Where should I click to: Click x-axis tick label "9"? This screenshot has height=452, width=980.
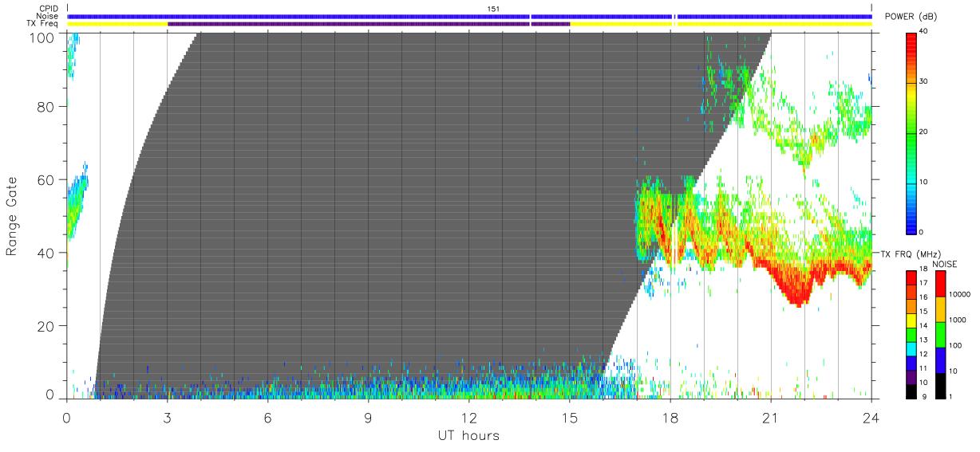pyautogui.click(x=368, y=417)
